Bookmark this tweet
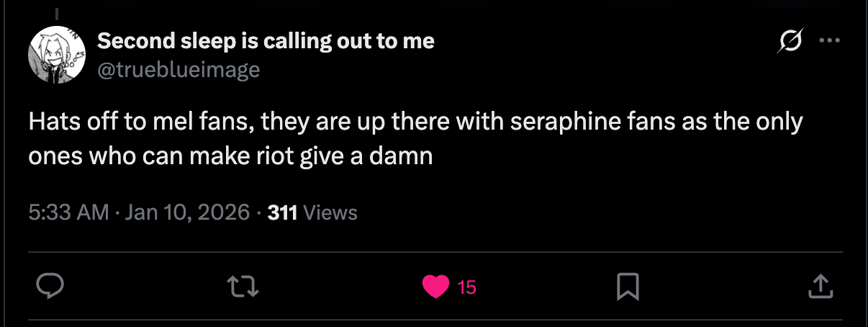 628,288
